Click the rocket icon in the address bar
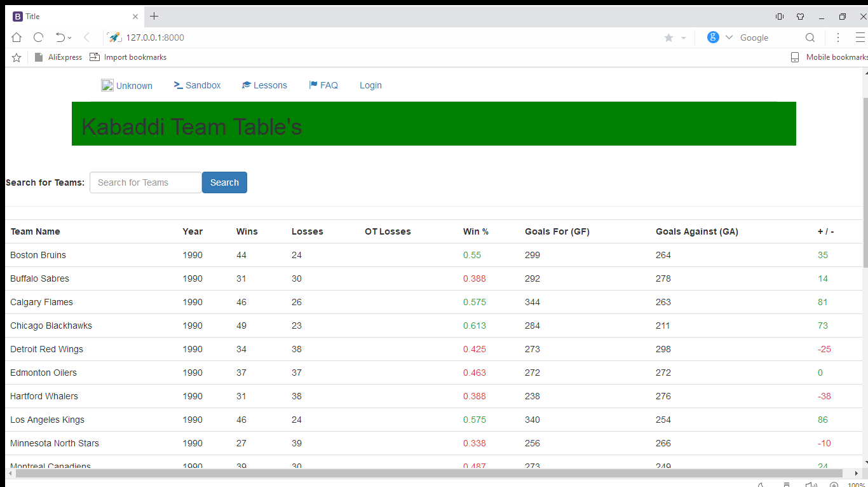 click(x=114, y=37)
